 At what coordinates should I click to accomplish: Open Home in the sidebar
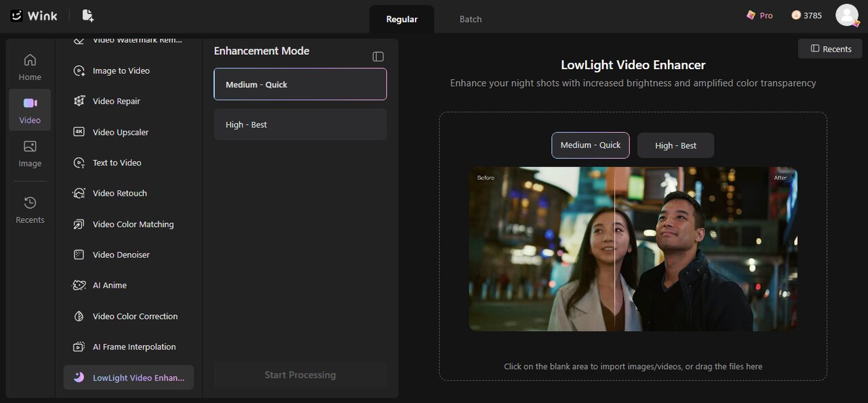click(x=30, y=66)
